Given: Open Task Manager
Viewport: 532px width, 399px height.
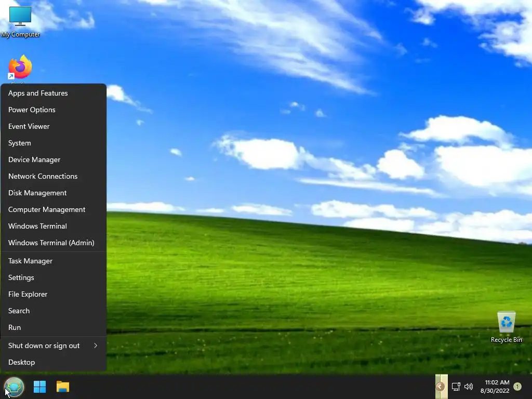Looking at the screenshot, I should pos(54,261).
